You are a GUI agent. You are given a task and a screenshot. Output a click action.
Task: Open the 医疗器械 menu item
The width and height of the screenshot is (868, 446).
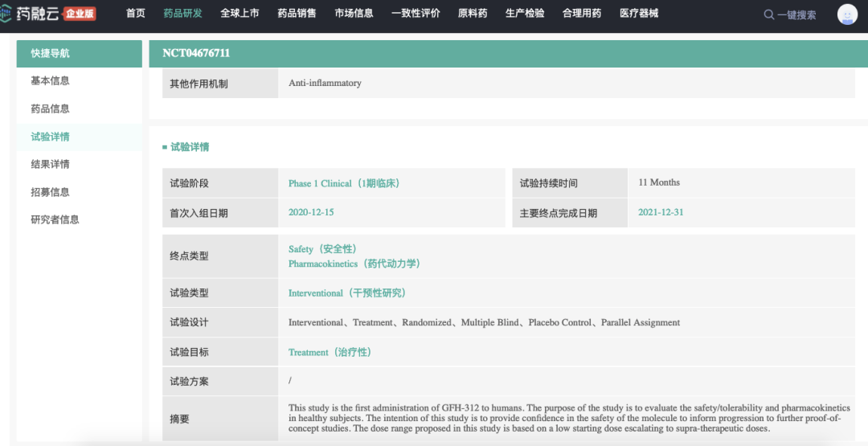(639, 14)
